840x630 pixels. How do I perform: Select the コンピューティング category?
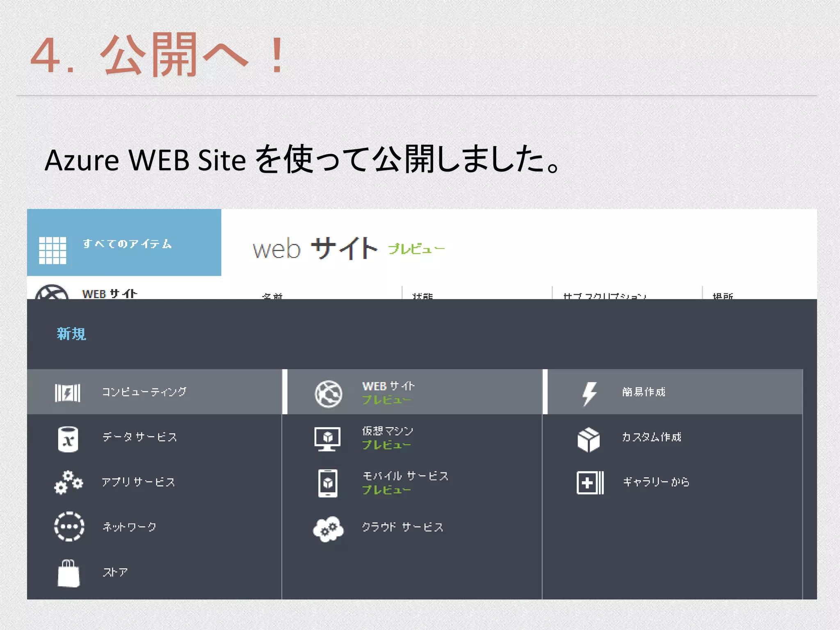(154, 392)
